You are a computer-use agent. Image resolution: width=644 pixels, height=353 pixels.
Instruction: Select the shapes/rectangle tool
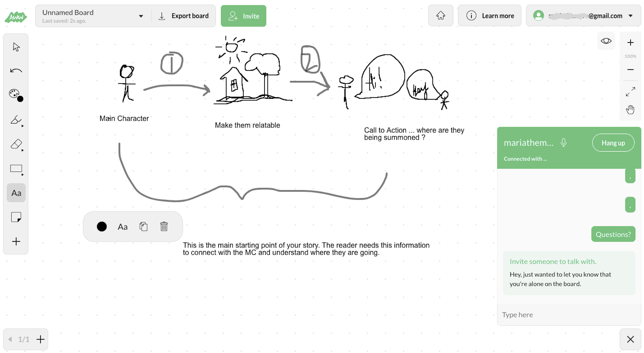click(x=16, y=169)
